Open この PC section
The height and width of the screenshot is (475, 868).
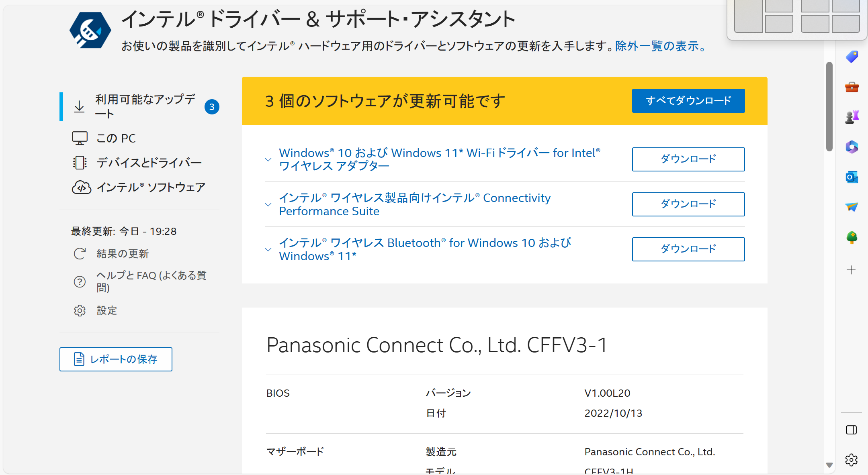[116, 138]
